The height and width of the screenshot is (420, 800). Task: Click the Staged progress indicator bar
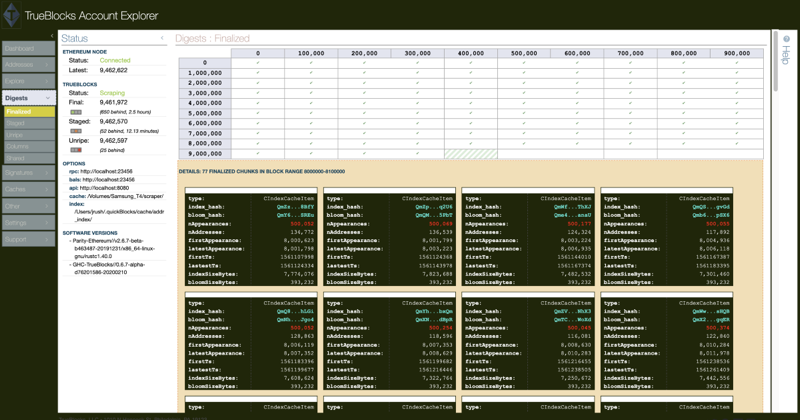click(76, 131)
